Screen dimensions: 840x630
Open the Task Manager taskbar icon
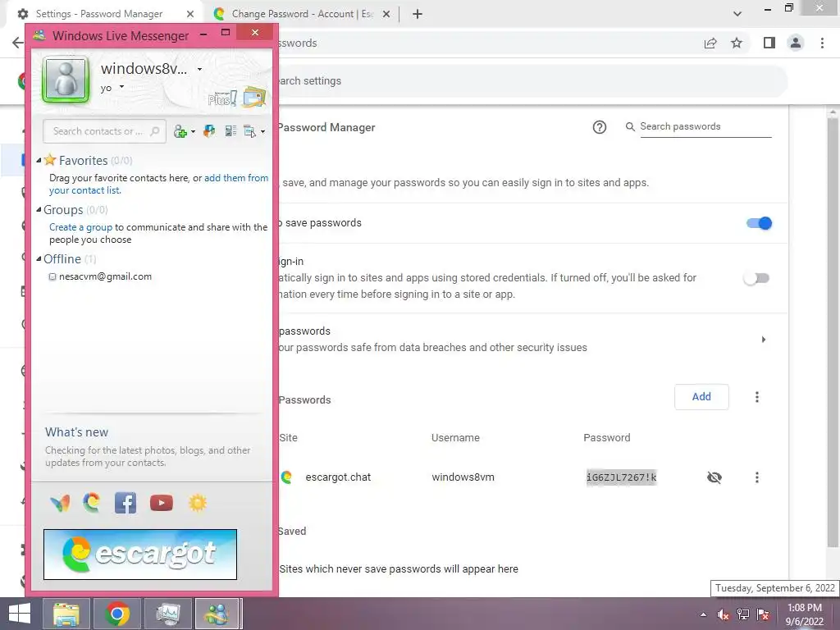click(x=167, y=614)
